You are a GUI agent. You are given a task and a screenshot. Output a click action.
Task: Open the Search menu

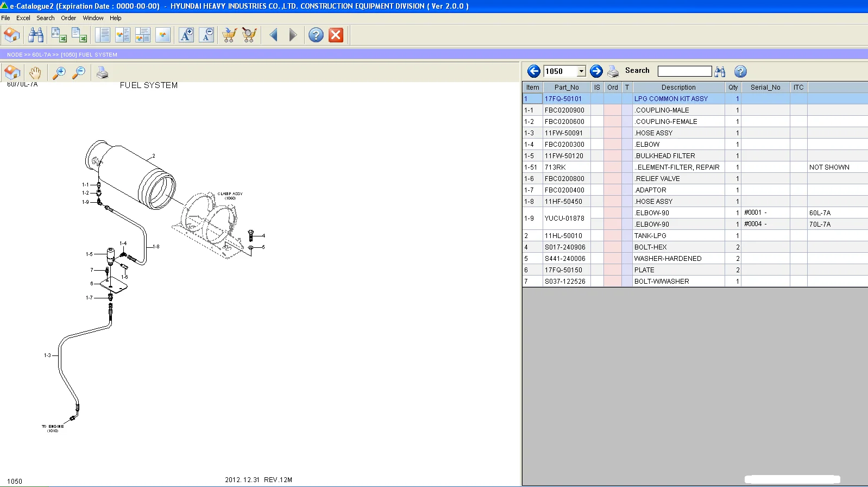click(x=46, y=18)
